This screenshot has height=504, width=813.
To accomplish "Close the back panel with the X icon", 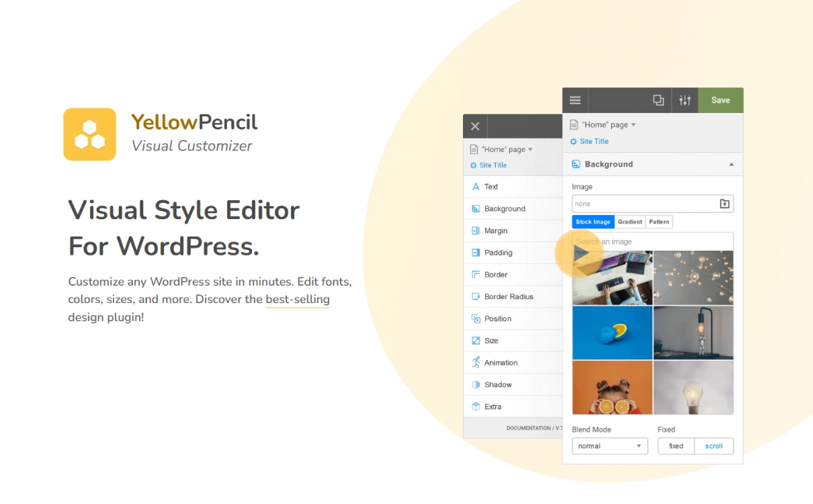I will [475, 126].
